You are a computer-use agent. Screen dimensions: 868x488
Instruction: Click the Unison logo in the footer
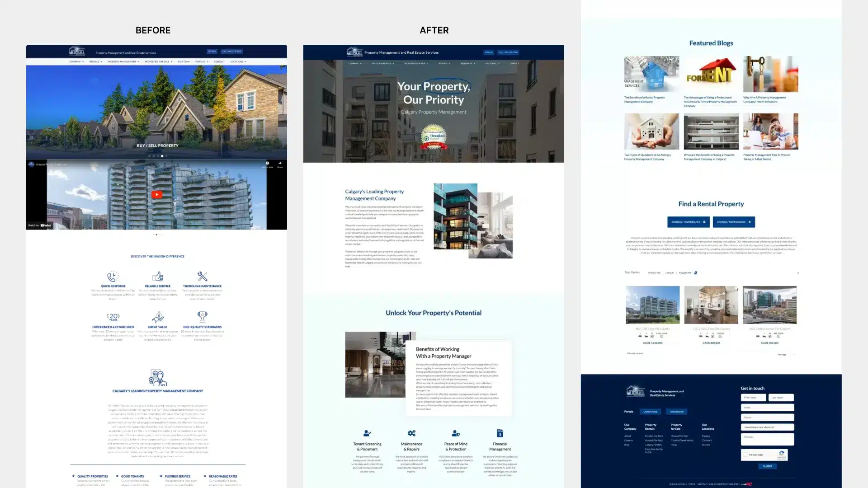pyautogui.click(x=635, y=390)
